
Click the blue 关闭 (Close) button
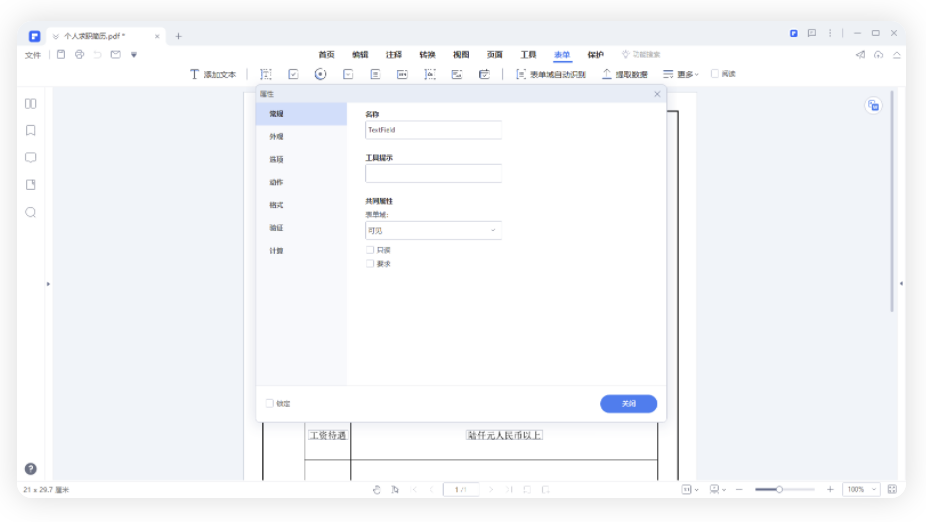coord(628,404)
